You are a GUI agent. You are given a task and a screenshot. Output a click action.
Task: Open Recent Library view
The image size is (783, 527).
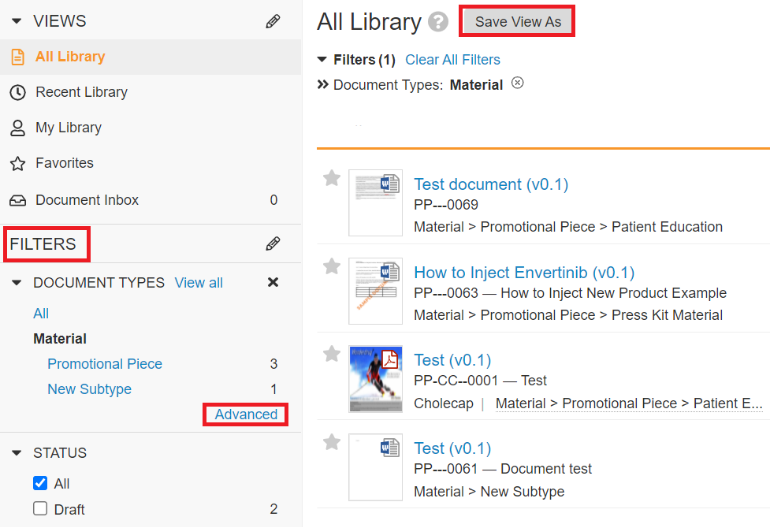click(81, 92)
